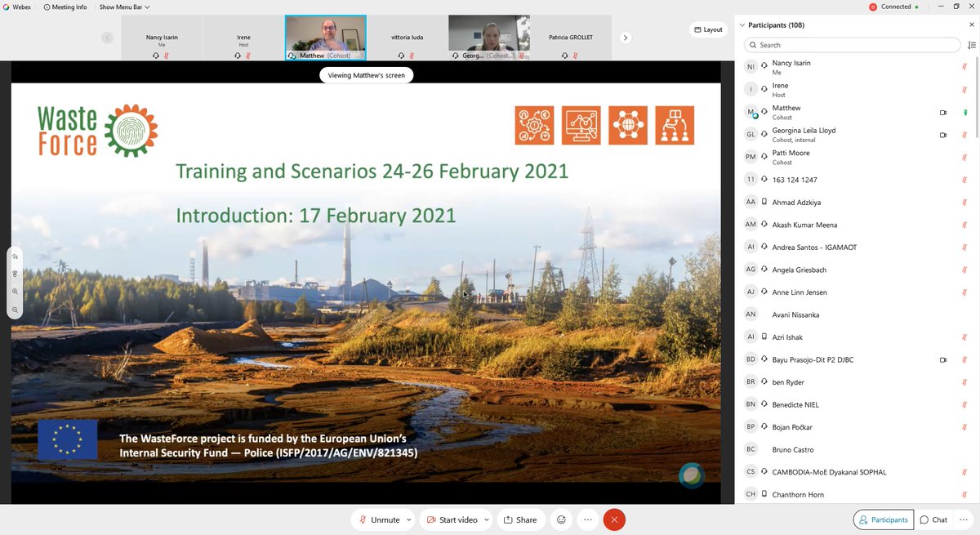The width and height of the screenshot is (980, 535).
Task: Close the Participants panel
Action: click(971, 25)
